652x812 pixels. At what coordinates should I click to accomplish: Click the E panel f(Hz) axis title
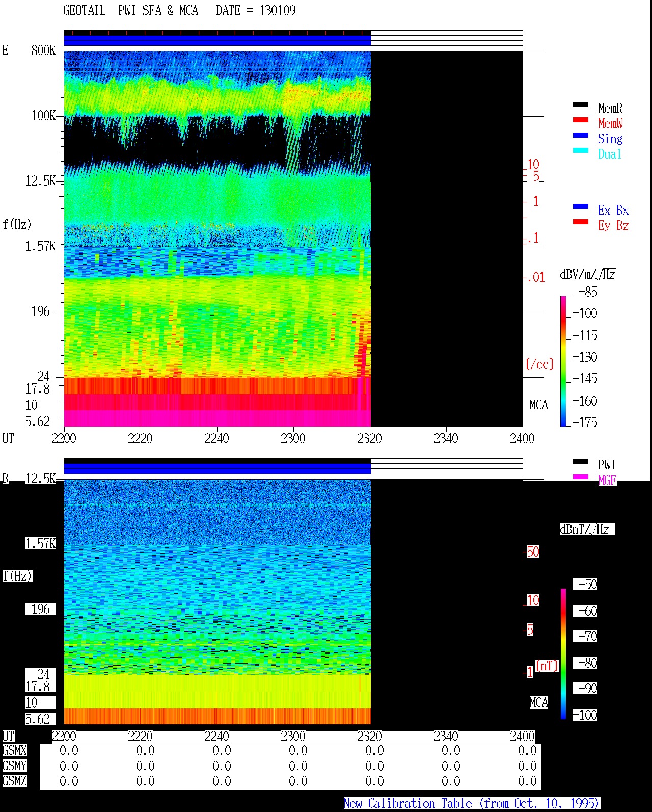coord(17,224)
